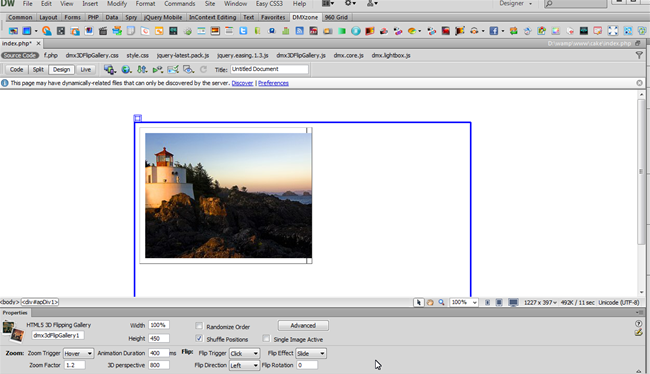Click the File Management arrows icon
The height and width of the screenshot is (374, 650).
[x=142, y=70]
